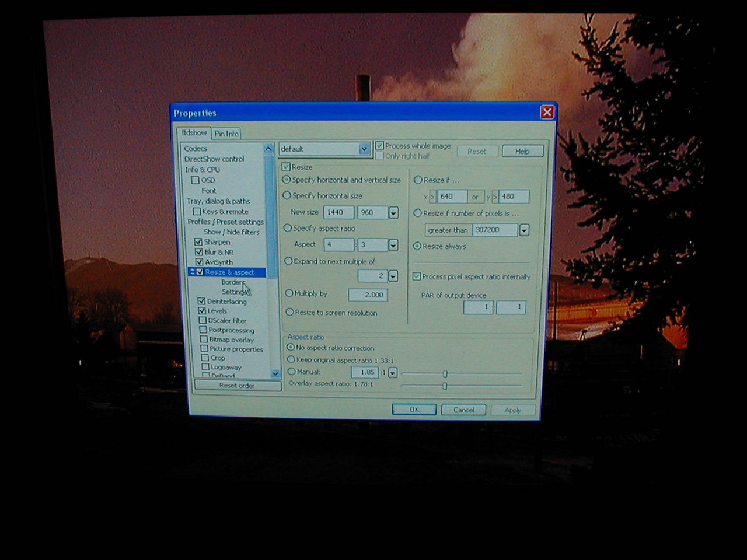
Task: Click the Reset order button
Action: 237,386
